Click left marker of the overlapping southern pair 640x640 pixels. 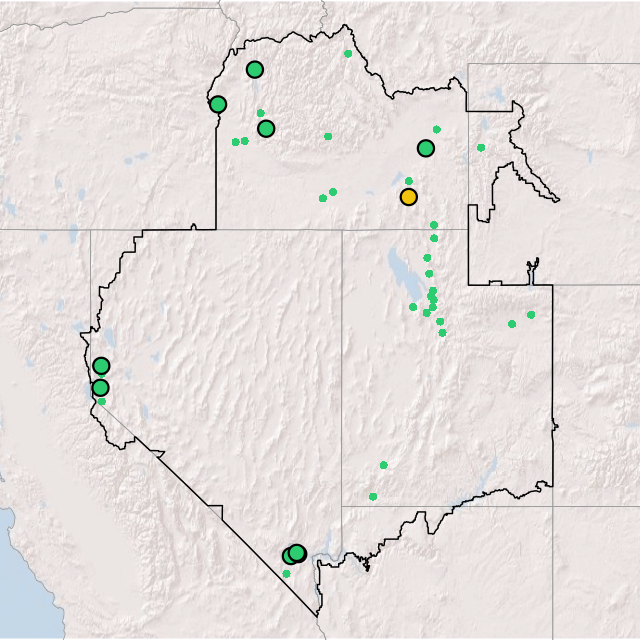(x=289, y=556)
